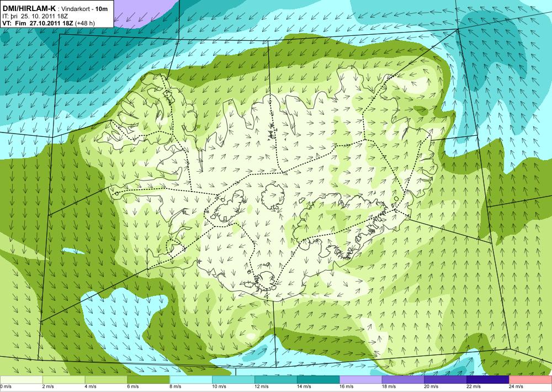
Task: Select the '22 m/s' legend label
Action: [x=474, y=386]
